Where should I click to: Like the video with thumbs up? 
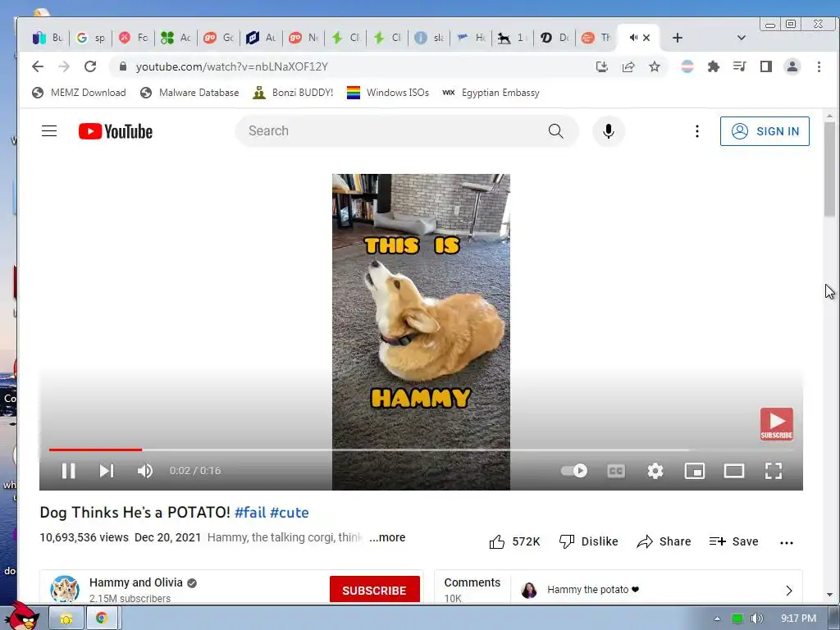pyautogui.click(x=514, y=541)
